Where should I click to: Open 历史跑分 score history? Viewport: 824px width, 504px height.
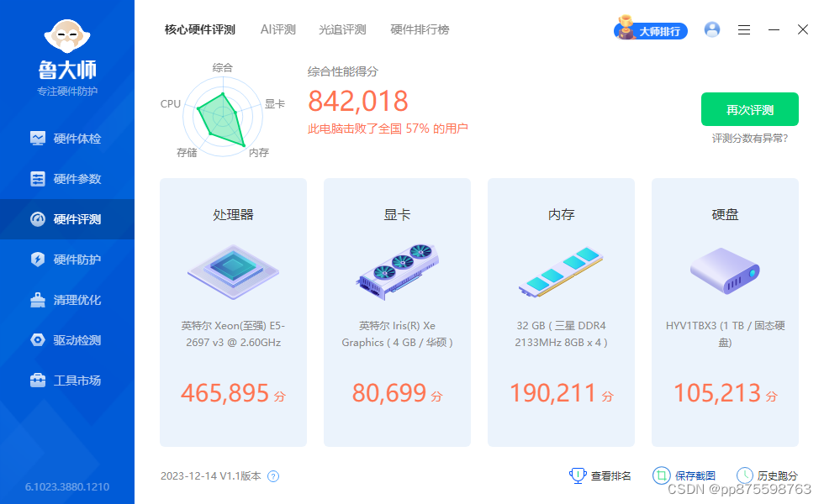pyautogui.click(x=767, y=475)
